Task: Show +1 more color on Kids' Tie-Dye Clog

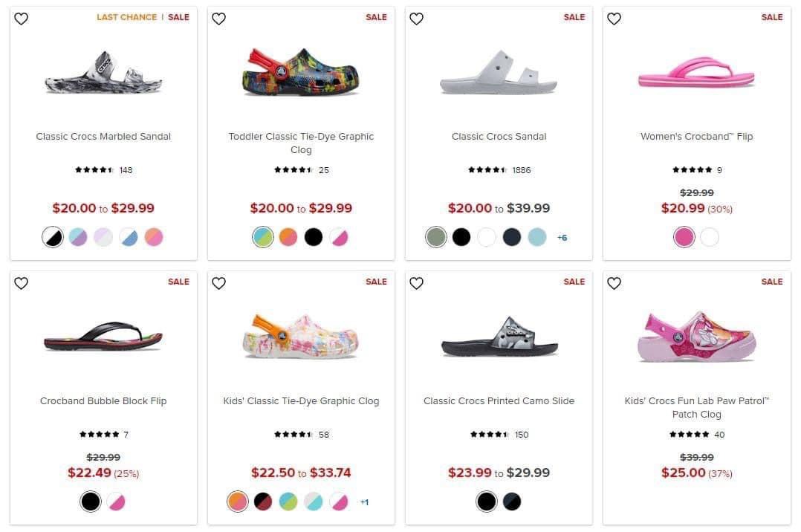Action: 365,502
